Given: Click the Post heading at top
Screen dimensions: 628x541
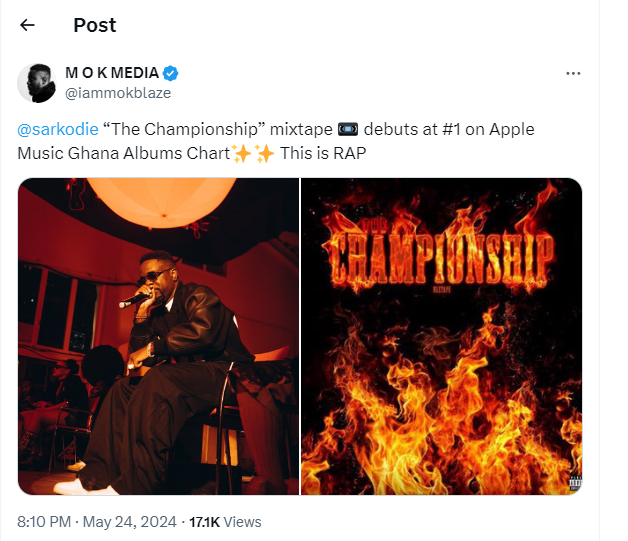Looking at the screenshot, I should 95,25.
